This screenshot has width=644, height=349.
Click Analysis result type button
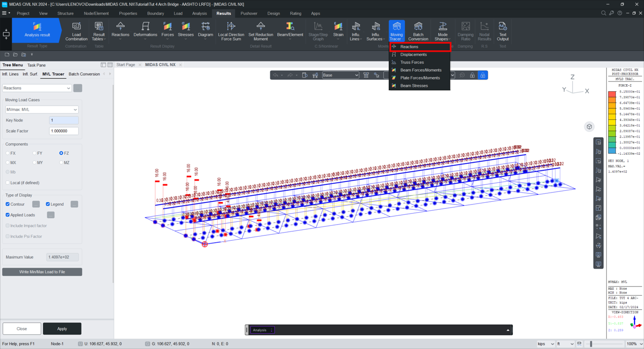coord(37,30)
